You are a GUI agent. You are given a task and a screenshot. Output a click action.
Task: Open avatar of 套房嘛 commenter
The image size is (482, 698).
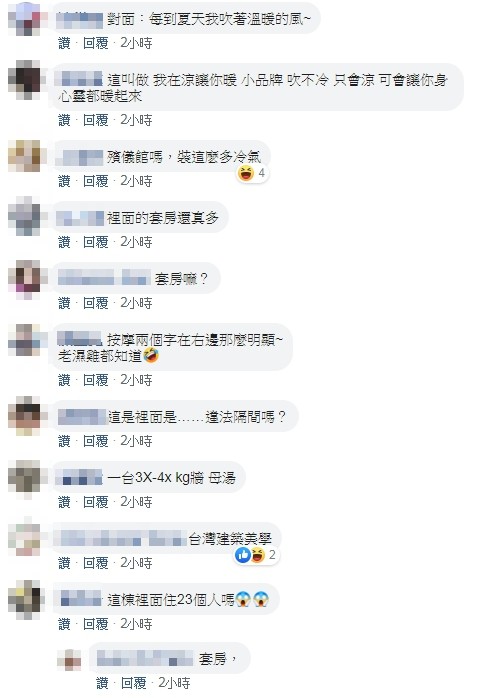tap(24, 277)
